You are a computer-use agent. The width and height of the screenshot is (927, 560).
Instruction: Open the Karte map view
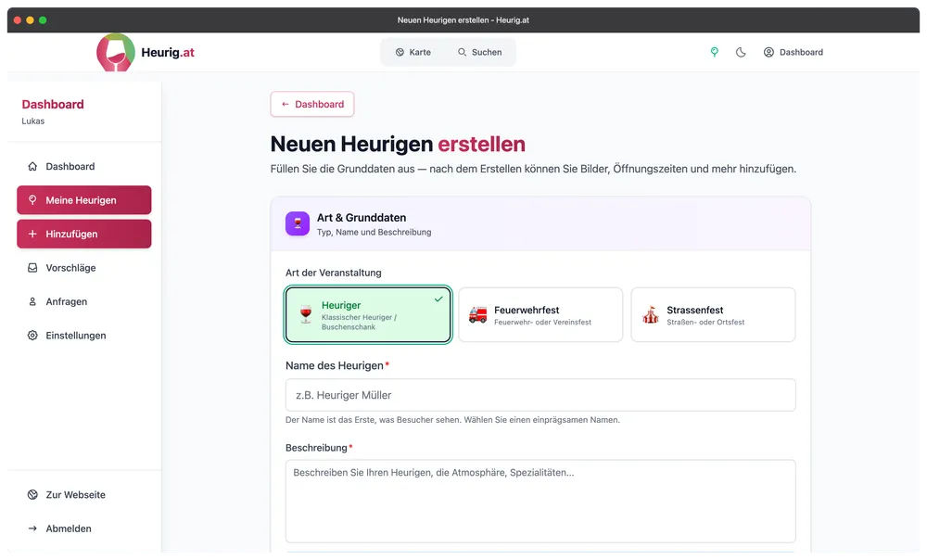pyautogui.click(x=413, y=52)
